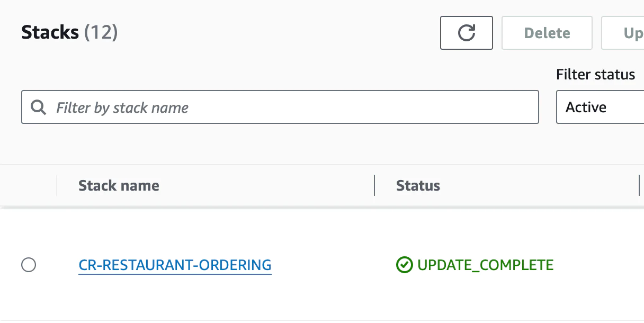The height and width of the screenshot is (323, 644).
Task: Click the UPDATE_COMPLETE status text
Action: click(485, 265)
